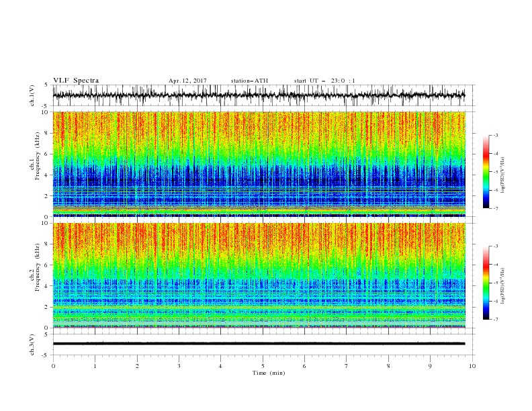Click time axis tick label "9"
The height and width of the screenshot is (411, 532).
point(430,366)
